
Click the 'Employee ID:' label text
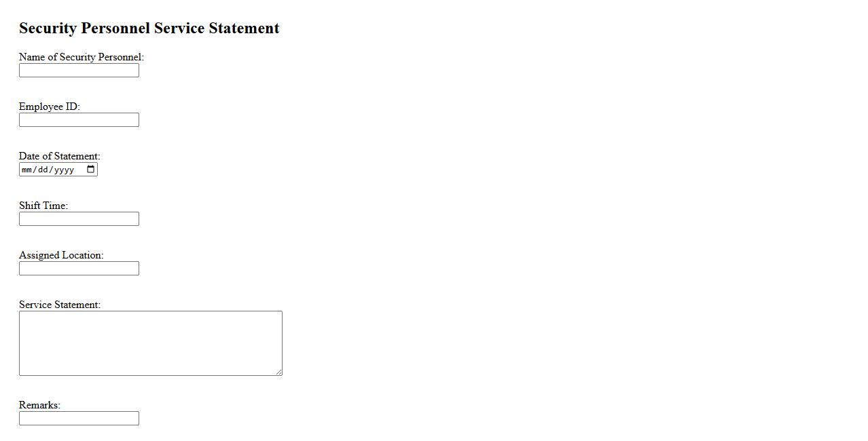(x=50, y=107)
